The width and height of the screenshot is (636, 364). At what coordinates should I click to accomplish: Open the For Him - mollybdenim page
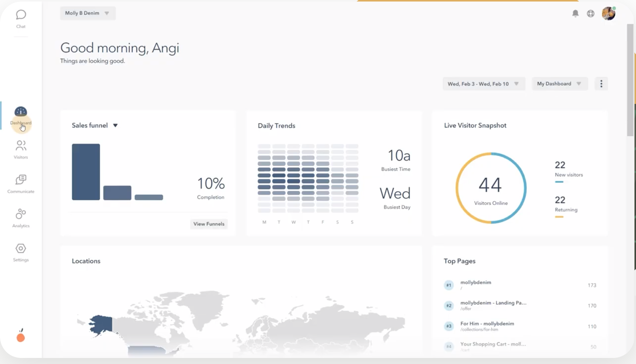(487, 324)
